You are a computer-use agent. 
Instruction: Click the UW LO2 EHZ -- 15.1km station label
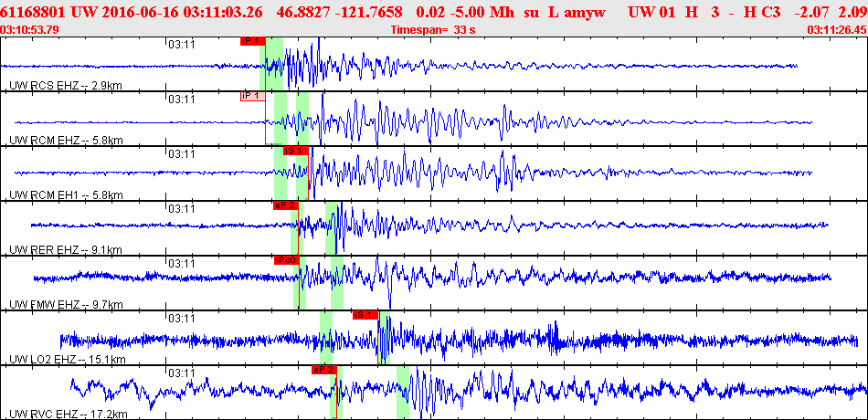pyautogui.click(x=68, y=360)
